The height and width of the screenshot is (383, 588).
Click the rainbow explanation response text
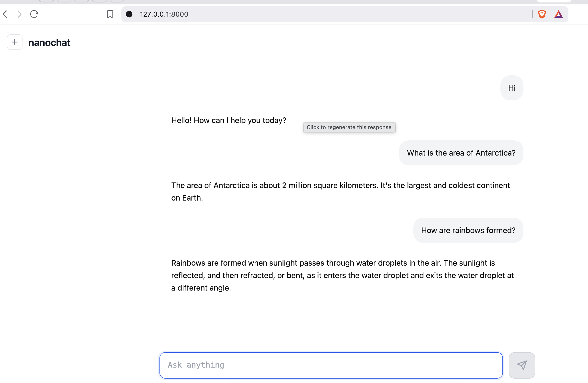pyautogui.click(x=342, y=275)
